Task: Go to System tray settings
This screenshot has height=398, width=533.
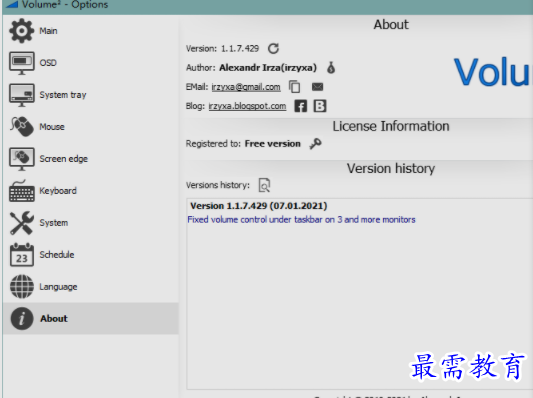Action: coord(63,95)
